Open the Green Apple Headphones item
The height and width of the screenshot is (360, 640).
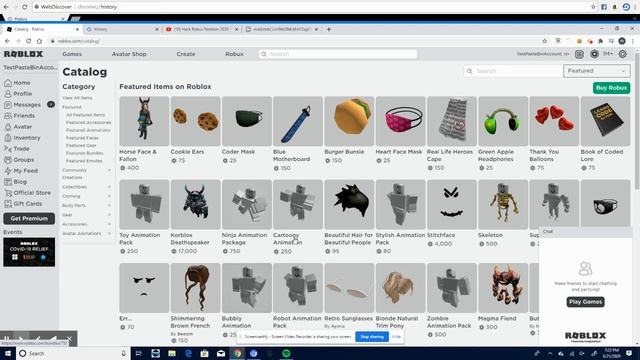pyautogui.click(x=503, y=121)
